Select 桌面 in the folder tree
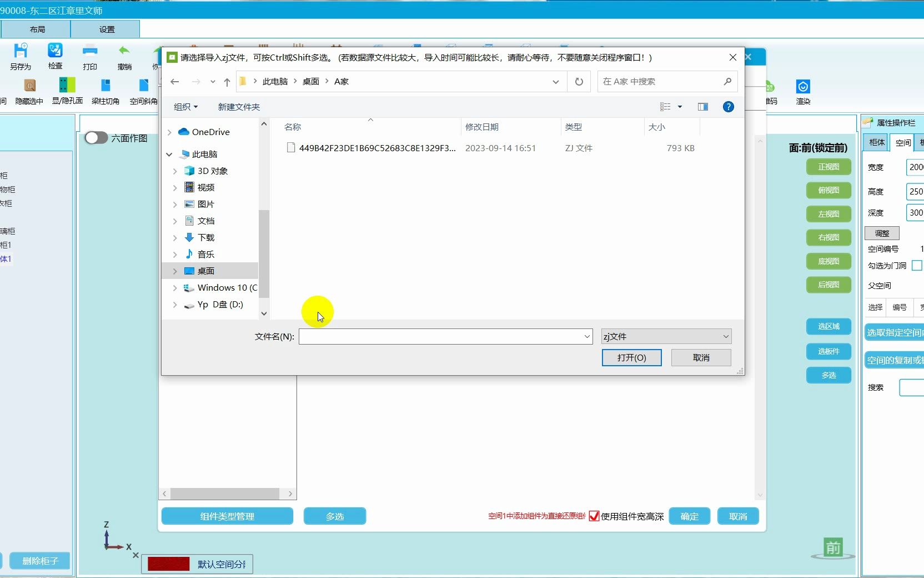Image resolution: width=924 pixels, height=578 pixels. [206, 271]
